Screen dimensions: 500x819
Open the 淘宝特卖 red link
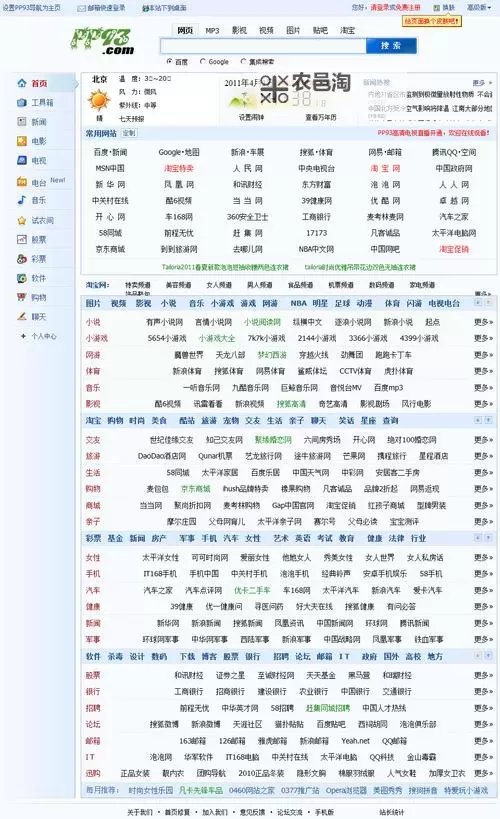[179, 169]
